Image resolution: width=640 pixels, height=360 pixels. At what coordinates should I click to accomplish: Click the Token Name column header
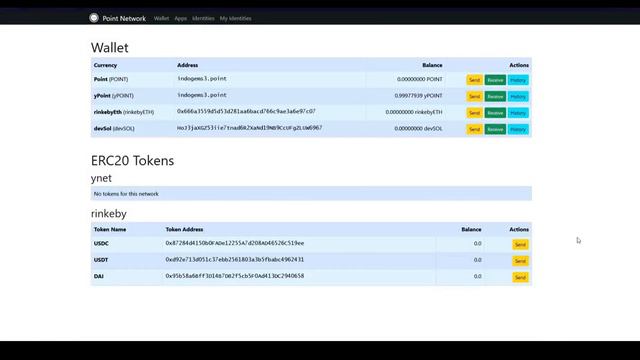tap(110, 229)
